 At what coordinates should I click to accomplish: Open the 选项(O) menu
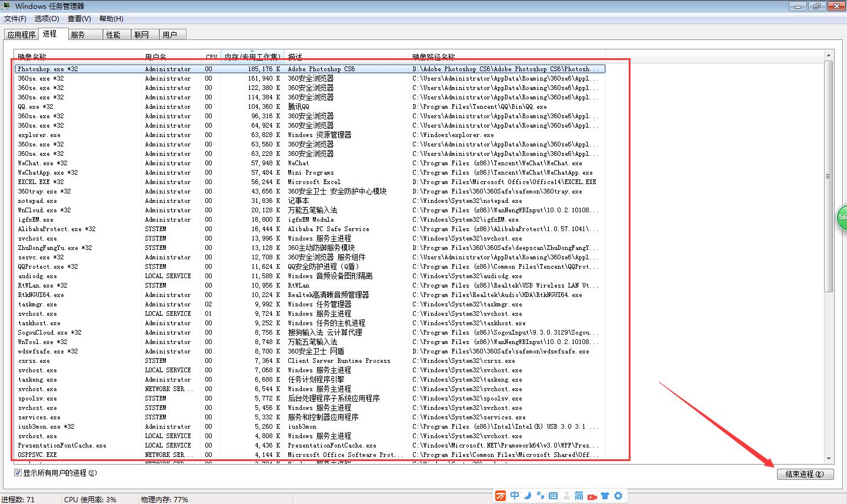point(47,19)
